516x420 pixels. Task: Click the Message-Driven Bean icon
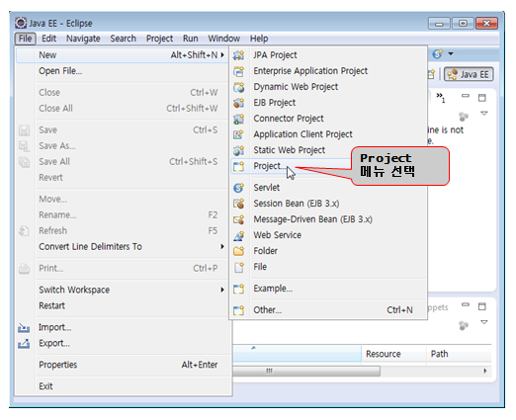click(239, 219)
